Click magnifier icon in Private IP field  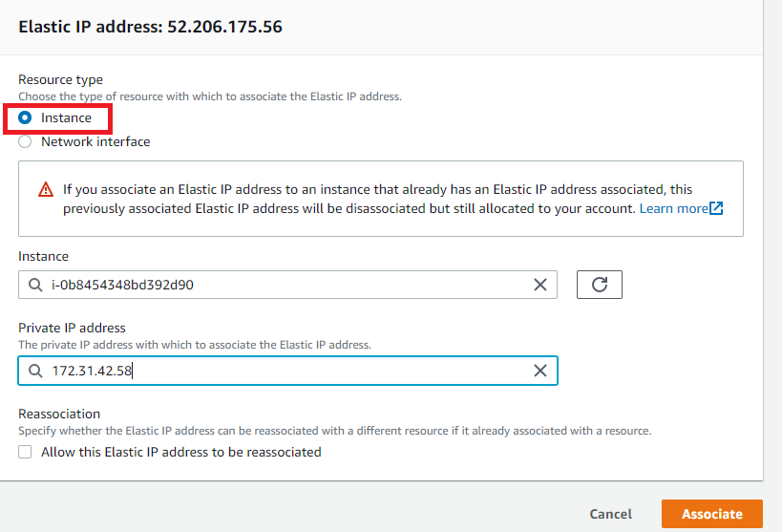coord(35,371)
